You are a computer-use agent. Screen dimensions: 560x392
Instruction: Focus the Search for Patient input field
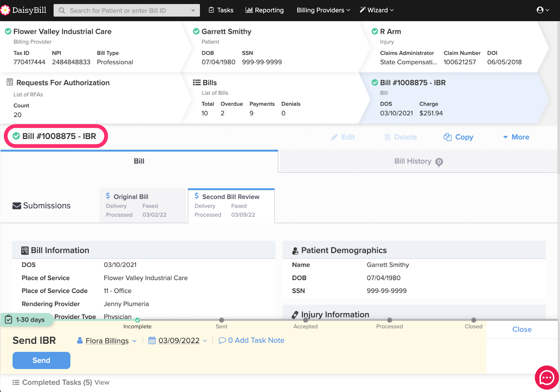point(127,10)
